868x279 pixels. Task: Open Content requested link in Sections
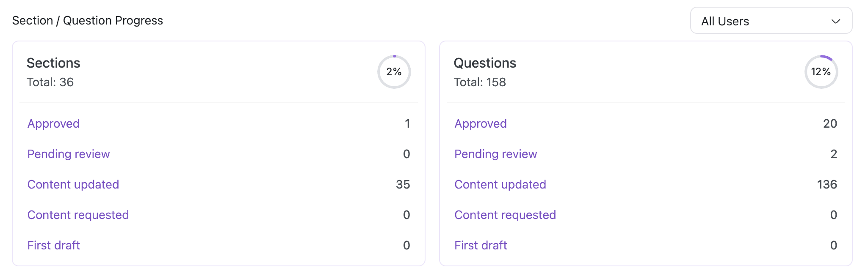[78, 215]
